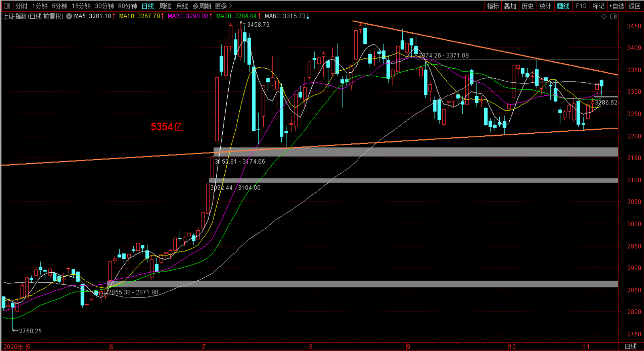Expand 更多 period options

pyautogui.click(x=224, y=6)
